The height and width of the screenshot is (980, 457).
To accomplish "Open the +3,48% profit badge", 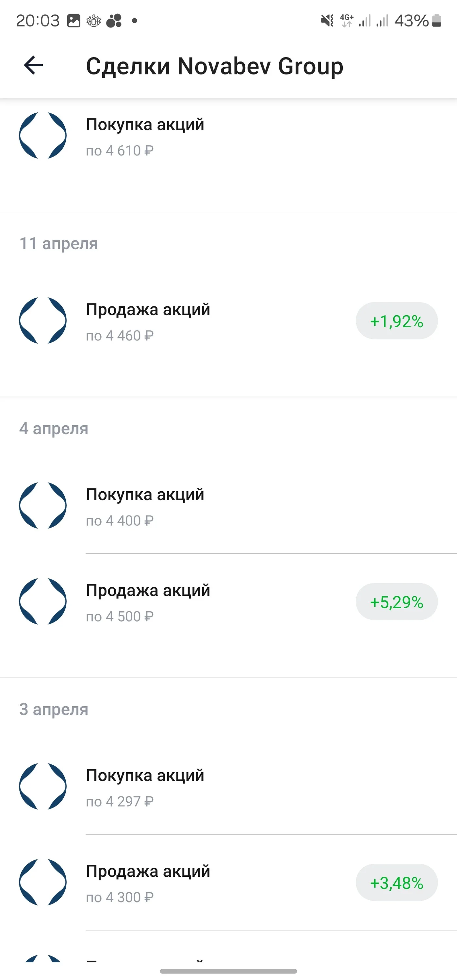I will click(397, 883).
